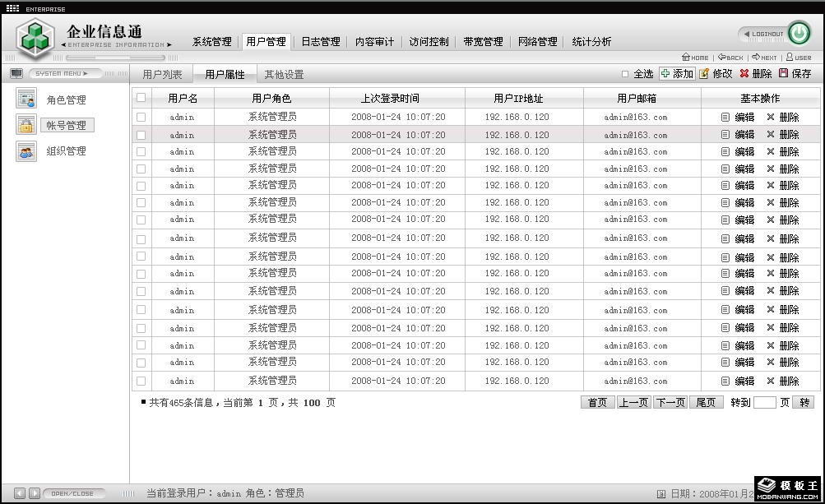Click the 基本操作 column header
Image resolution: width=825 pixels, height=504 pixels.
click(x=760, y=98)
